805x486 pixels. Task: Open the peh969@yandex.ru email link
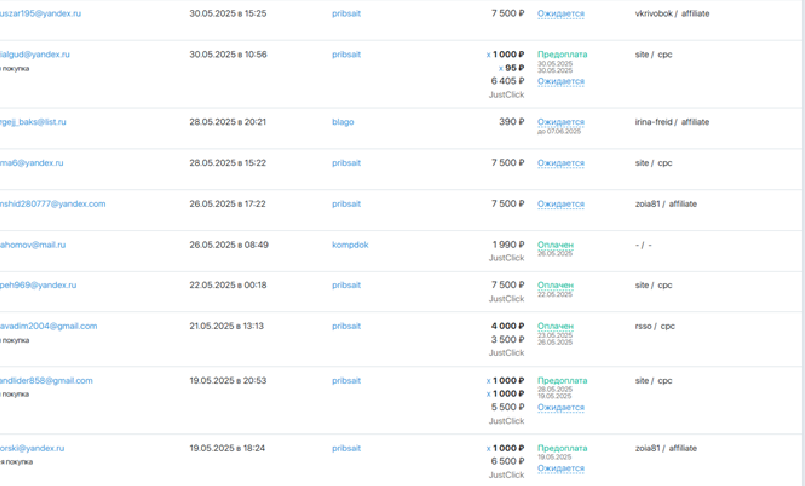[x=39, y=285]
